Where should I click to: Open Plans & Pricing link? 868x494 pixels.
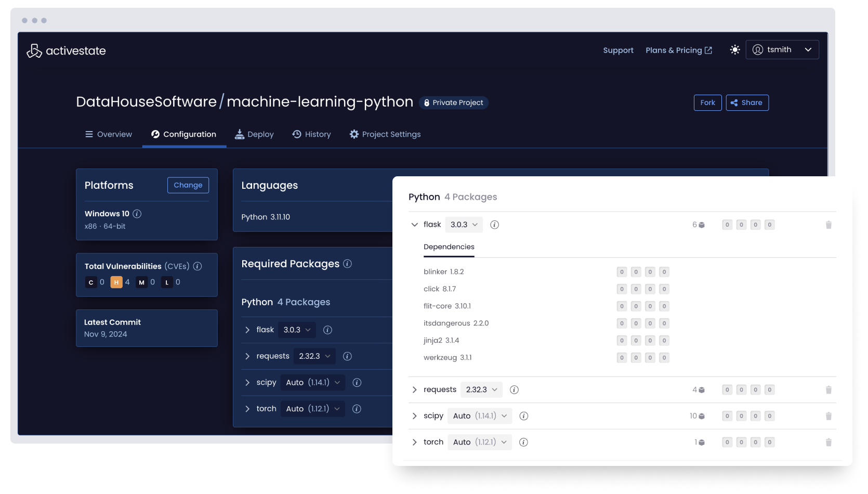coord(673,50)
